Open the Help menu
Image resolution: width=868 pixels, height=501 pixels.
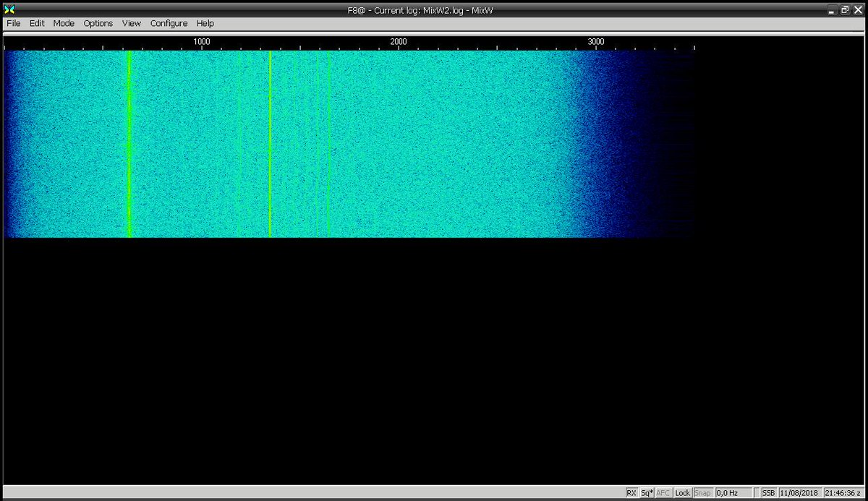[x=205, y=23]
